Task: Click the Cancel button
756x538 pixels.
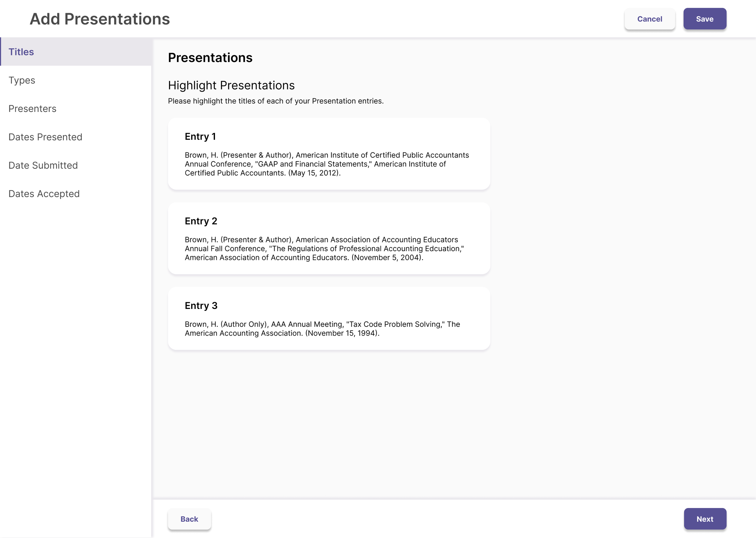Action: point(650,19)
